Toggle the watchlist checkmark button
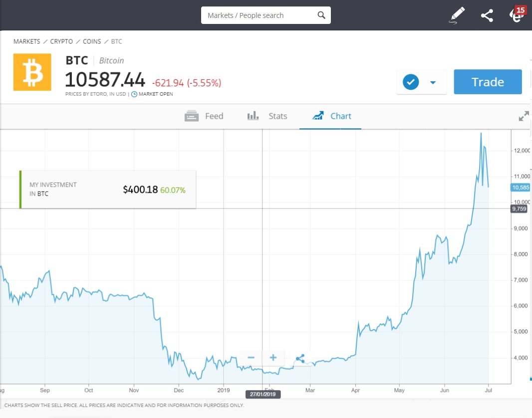 (x=411, y=82)
